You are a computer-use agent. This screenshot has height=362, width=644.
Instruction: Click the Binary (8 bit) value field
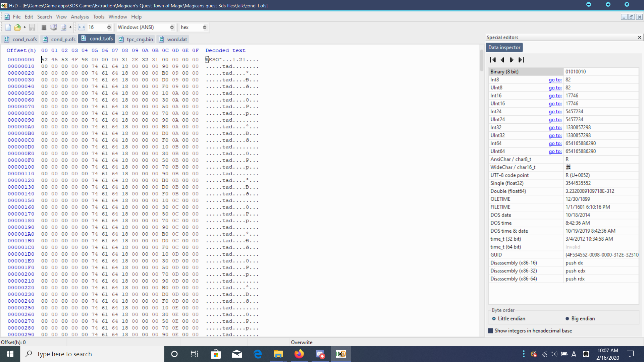coord(601,72)
